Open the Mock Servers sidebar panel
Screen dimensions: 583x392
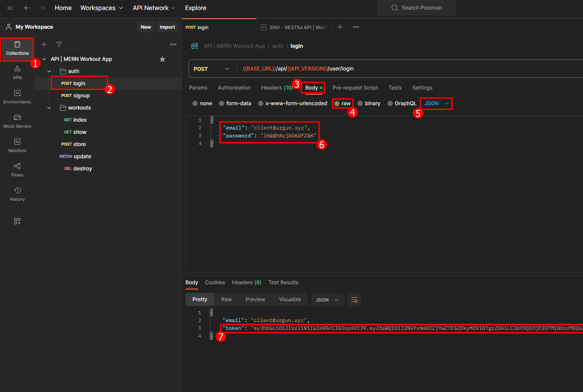point(17,121)
